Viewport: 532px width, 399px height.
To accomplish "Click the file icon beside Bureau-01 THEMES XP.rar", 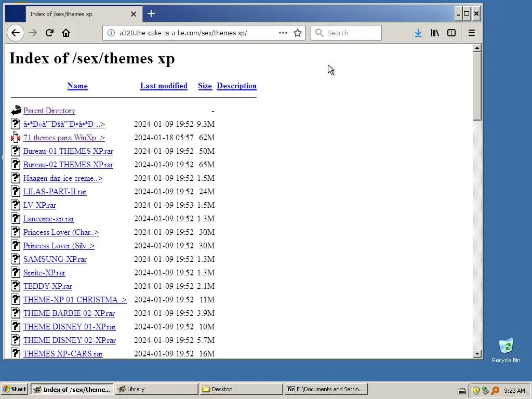I will 16,151.
